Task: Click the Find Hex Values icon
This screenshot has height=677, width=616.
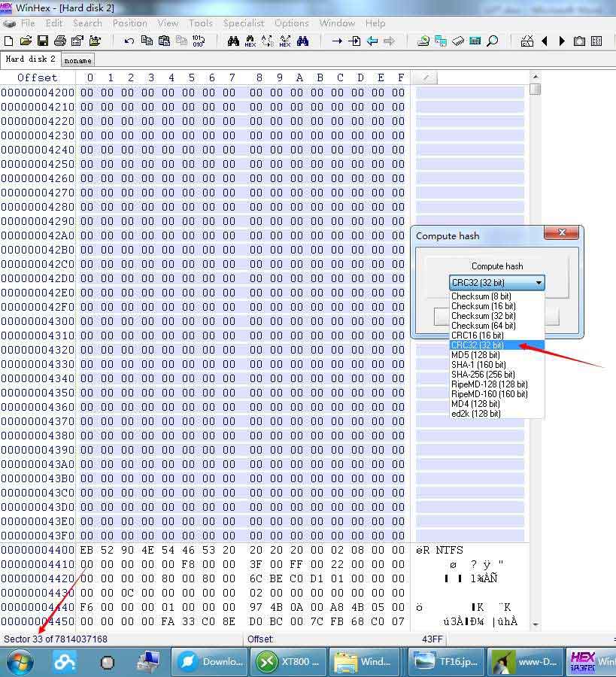Action: pos(250,41)
